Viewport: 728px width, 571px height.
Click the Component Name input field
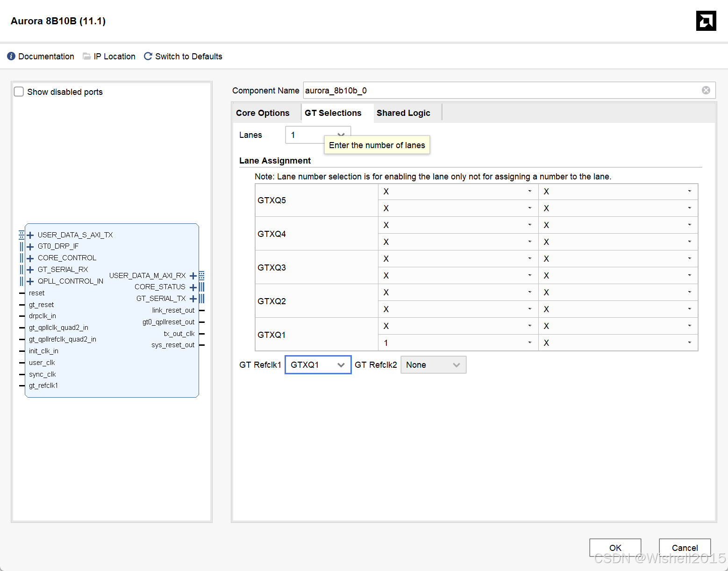509,90
